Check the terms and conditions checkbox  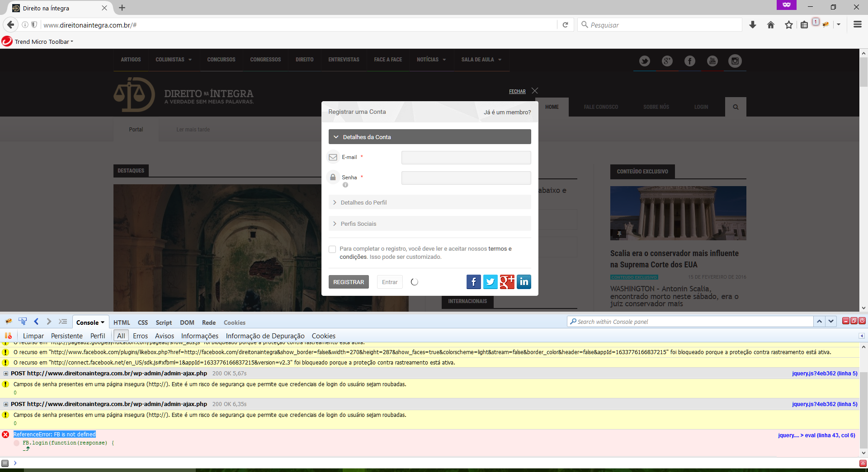point(332,249)
